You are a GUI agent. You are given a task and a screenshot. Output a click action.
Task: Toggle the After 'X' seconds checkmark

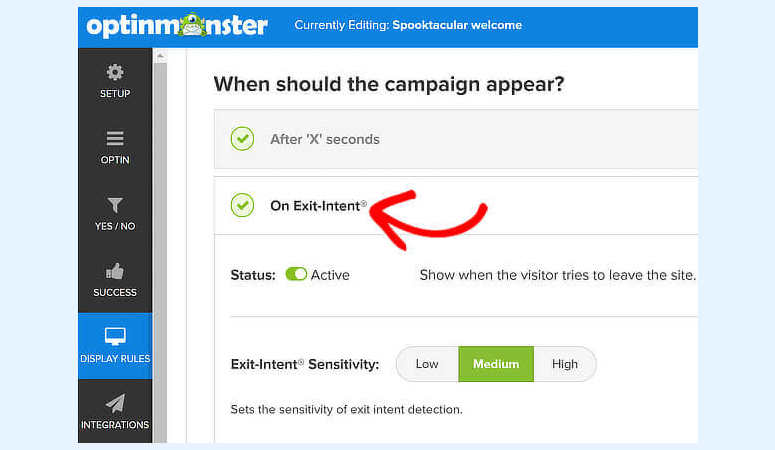pyautogui.click(x=242, y=139)
